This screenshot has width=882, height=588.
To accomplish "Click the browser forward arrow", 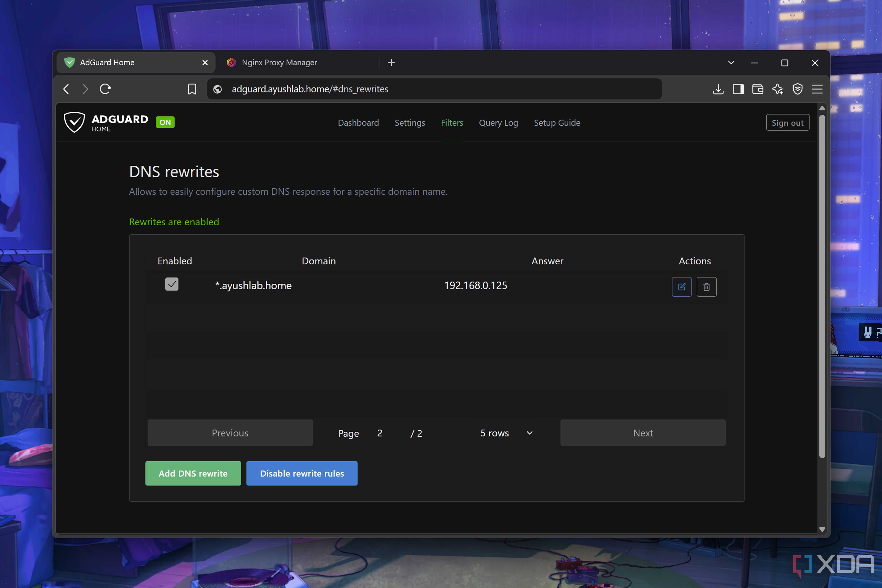I will 86,89.
